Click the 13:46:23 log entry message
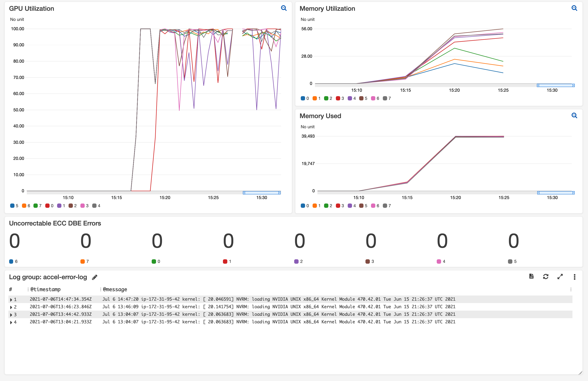The height and width of the screenshot is (381, 588). (279, 307)
